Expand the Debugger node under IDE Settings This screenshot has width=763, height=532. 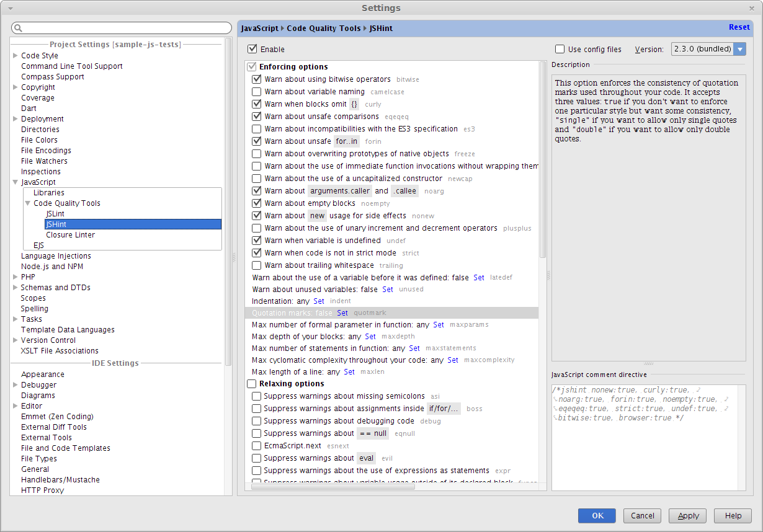[x=16, y=385]
